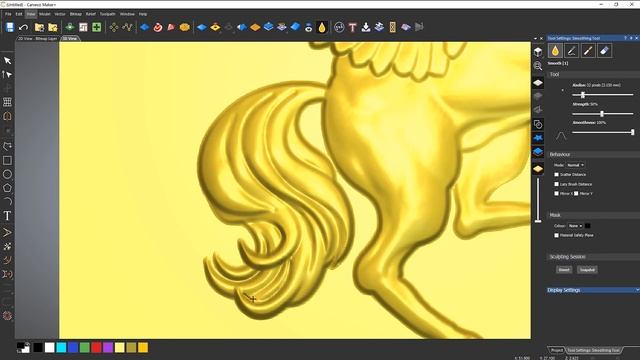This screenshot has width=640, height=360.
Task: Click the Revert button
Action: [564, 270]
